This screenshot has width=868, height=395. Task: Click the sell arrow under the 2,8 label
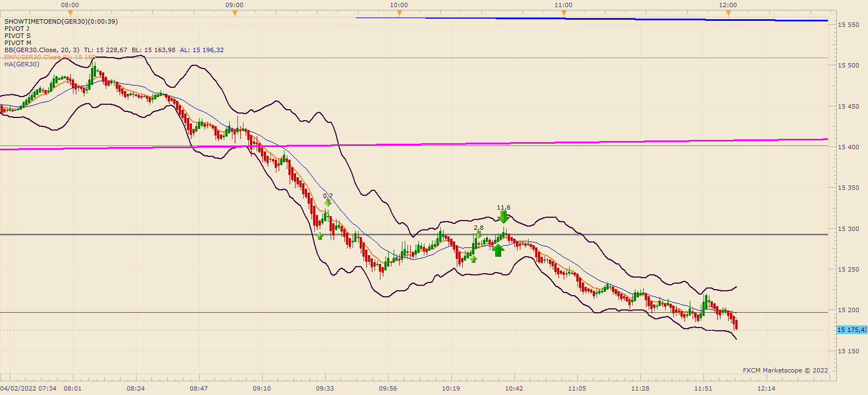click(479, 234)
